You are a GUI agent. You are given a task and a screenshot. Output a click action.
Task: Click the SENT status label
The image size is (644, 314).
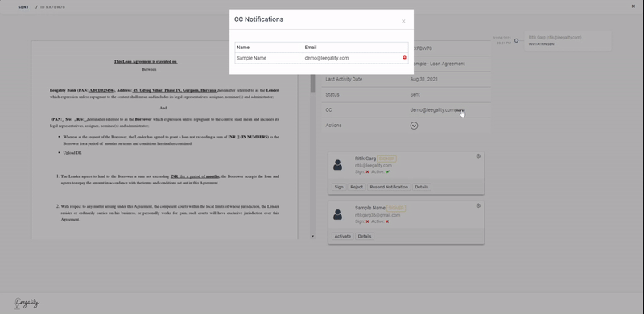point(23,7)
